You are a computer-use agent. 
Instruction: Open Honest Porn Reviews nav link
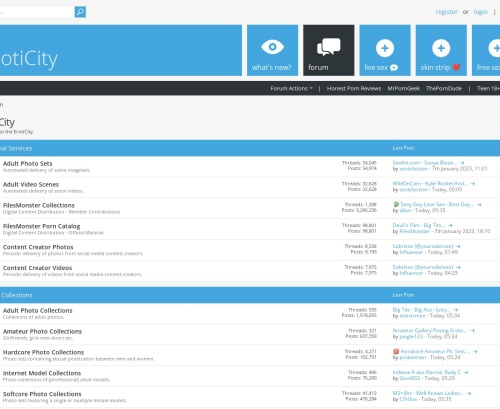click(354, 88)
